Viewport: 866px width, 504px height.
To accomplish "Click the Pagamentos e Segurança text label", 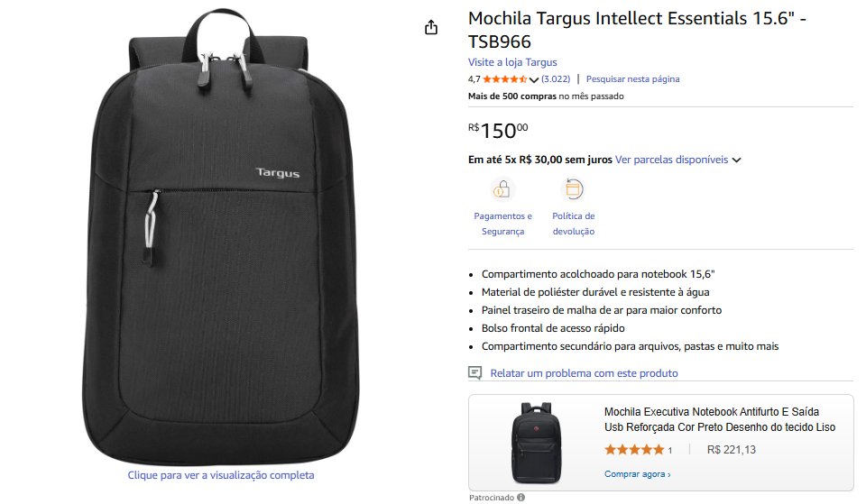I will click(x=502, y=224).
